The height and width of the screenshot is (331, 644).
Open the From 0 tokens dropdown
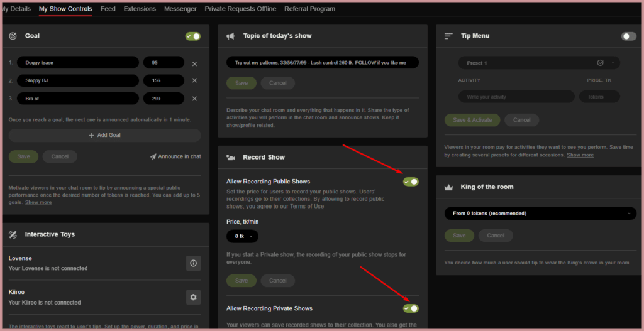click(x=538, y=214)
